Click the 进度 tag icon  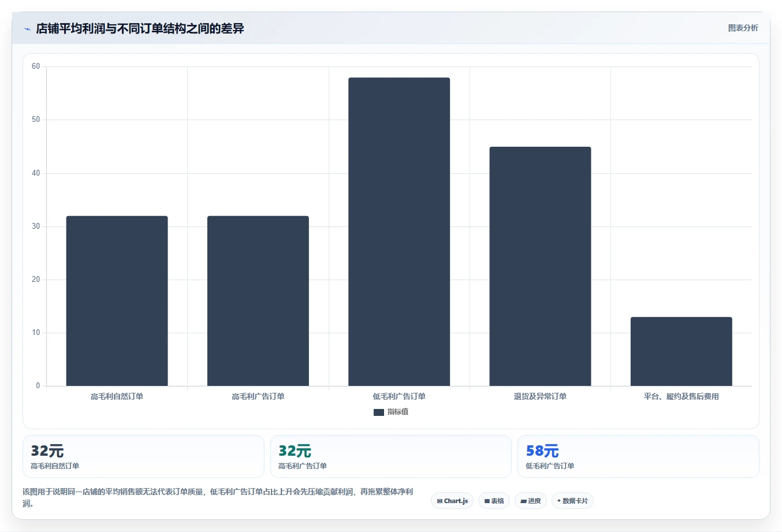tap(523, 501)
